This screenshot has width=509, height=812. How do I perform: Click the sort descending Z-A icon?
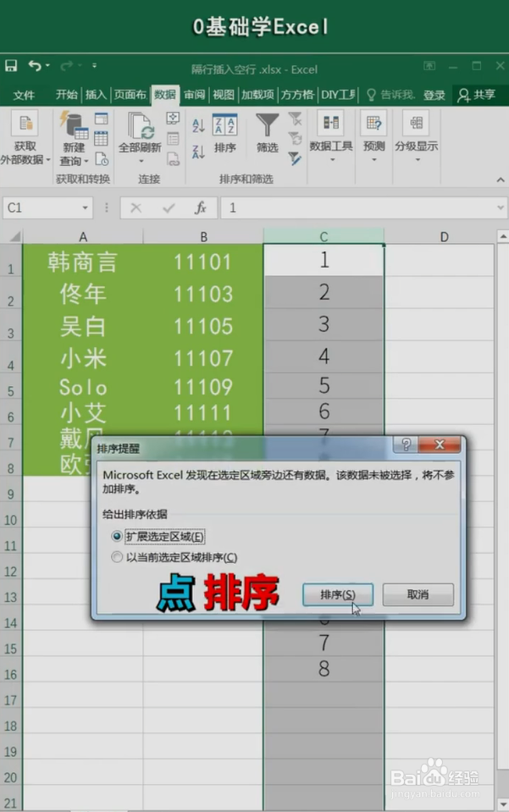click(x=198, y=152)
